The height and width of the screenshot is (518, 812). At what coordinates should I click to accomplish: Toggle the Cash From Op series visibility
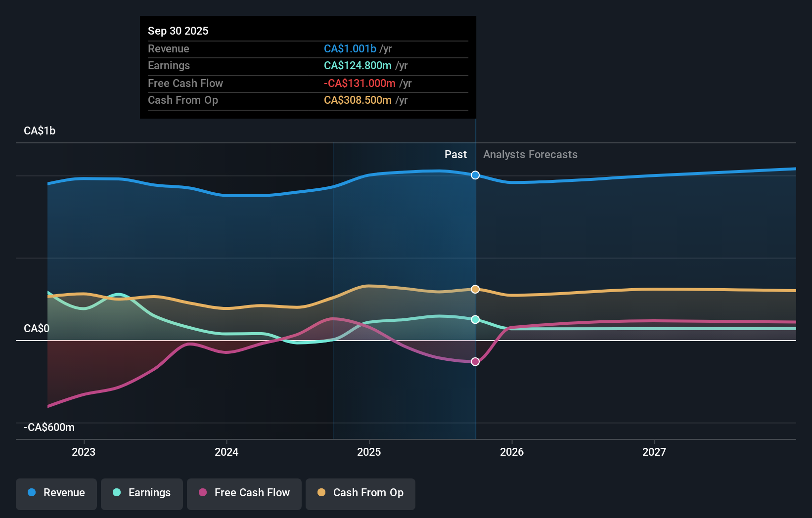tap(360, 493)
